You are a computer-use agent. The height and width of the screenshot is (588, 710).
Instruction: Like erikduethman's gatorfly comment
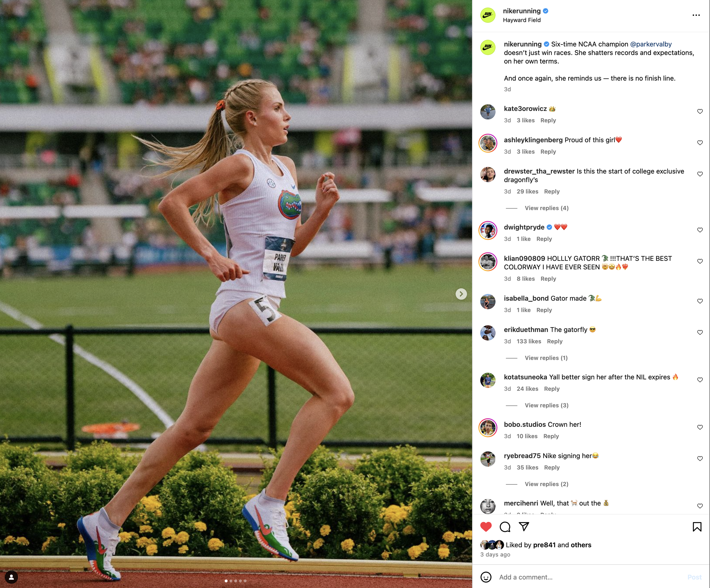(700, 332)
